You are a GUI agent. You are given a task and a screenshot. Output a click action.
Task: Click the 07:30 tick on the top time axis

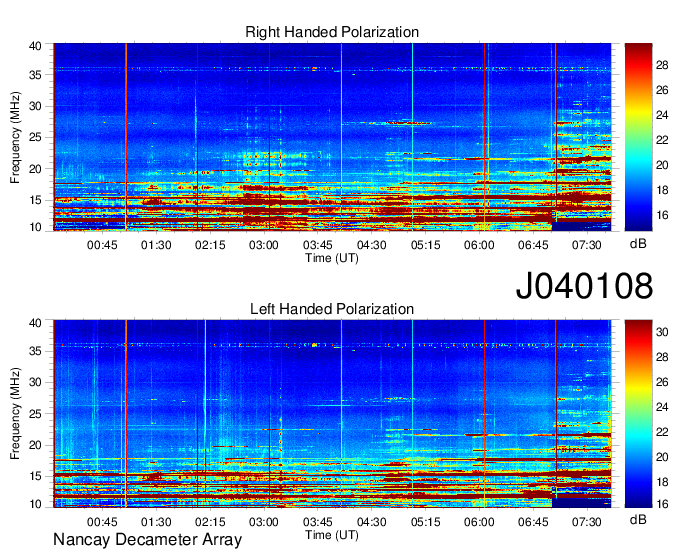[587, 245]
